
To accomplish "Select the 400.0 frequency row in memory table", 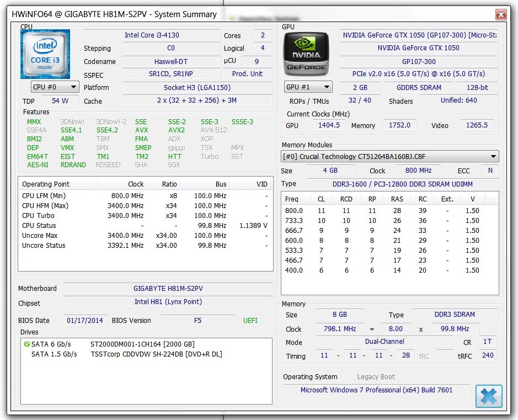I will (389, 270).
